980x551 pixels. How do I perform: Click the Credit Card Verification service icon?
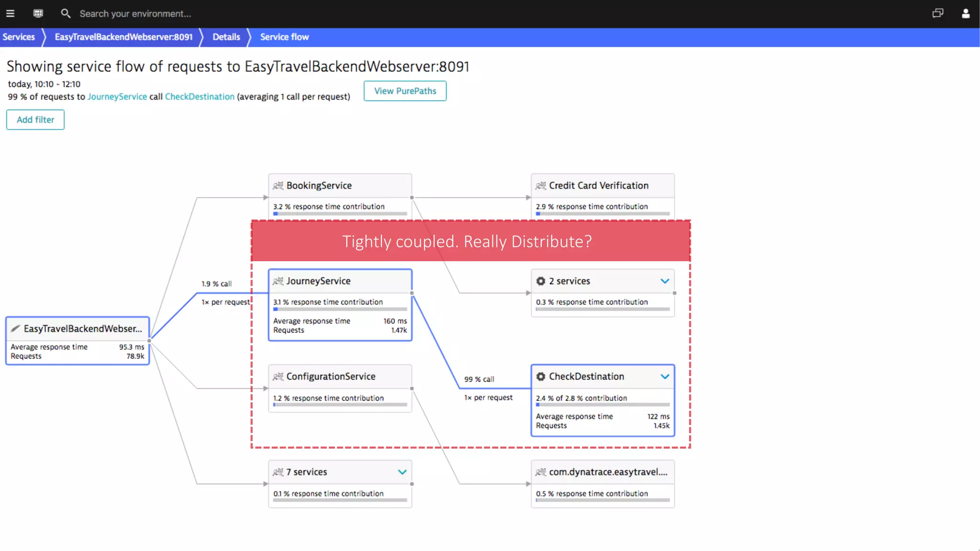pyautogui.click(x=541, y=186)
